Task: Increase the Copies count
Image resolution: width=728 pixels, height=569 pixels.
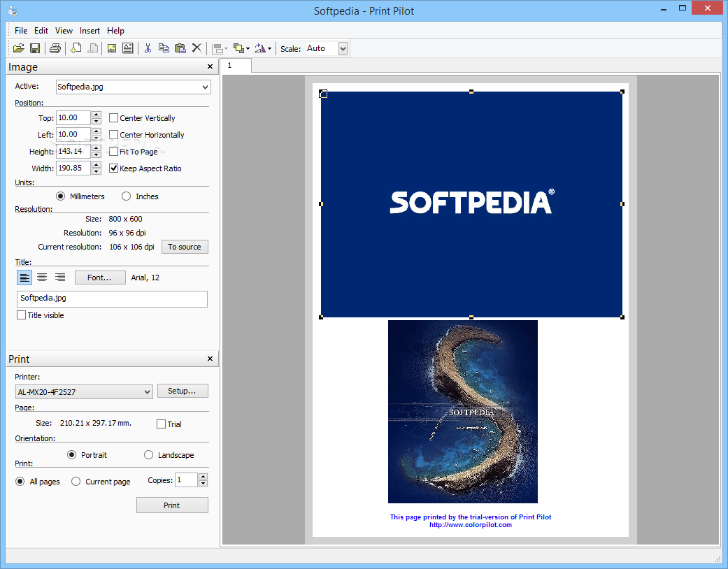Action: pos(203,477)
